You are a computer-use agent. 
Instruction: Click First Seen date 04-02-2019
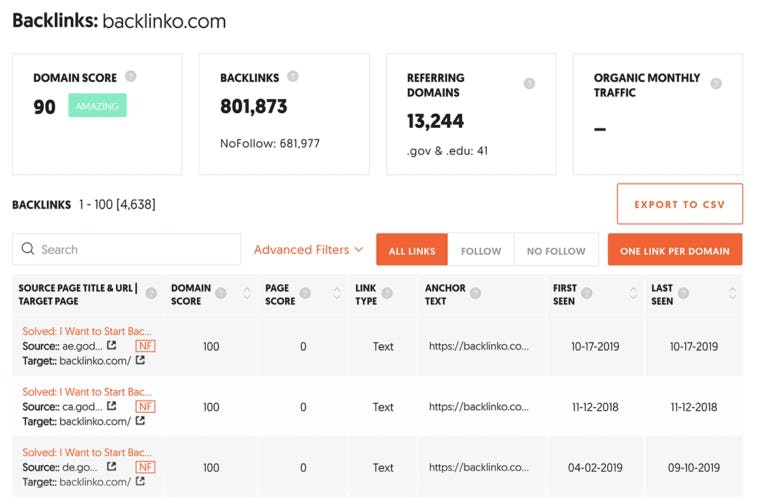[x=595, y=467]
